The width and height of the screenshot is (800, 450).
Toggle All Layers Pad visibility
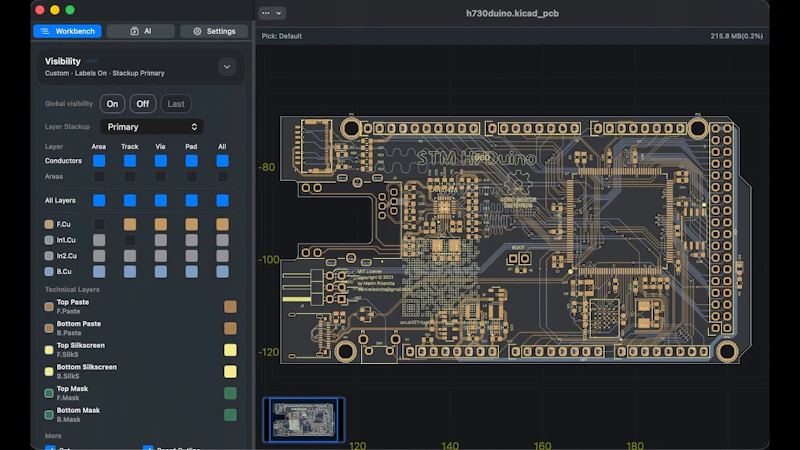click(191, 201)
